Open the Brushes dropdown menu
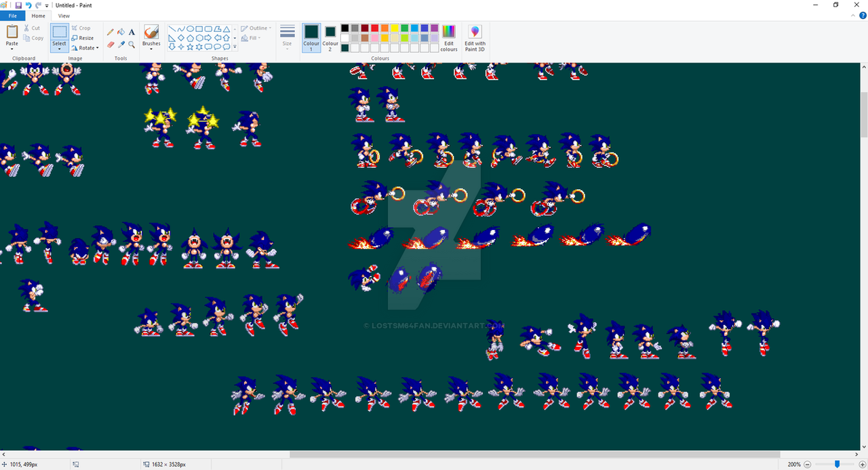Screen dimensions: 868x470 (151, 49)
